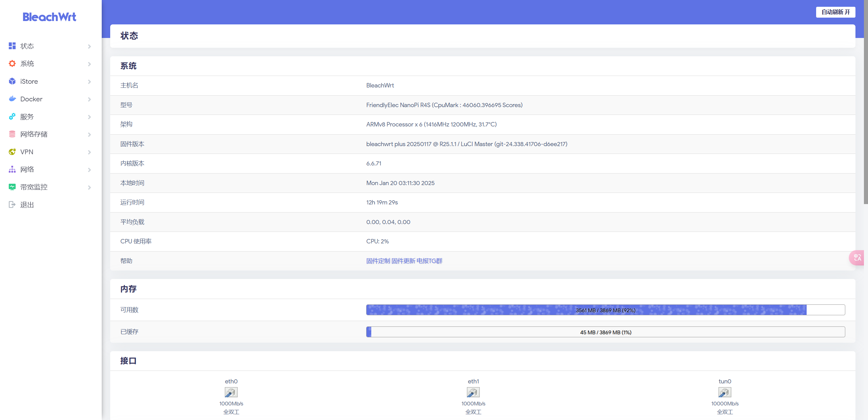
Task: Click the network storage database icon
Action: point(12,134)
